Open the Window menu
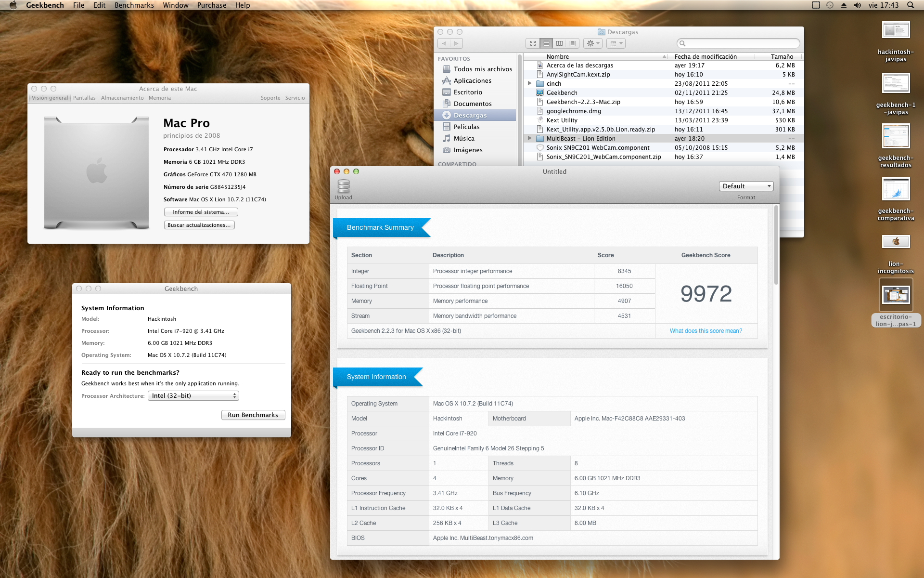Screen dimensions: 924x578 click(176, 5)
